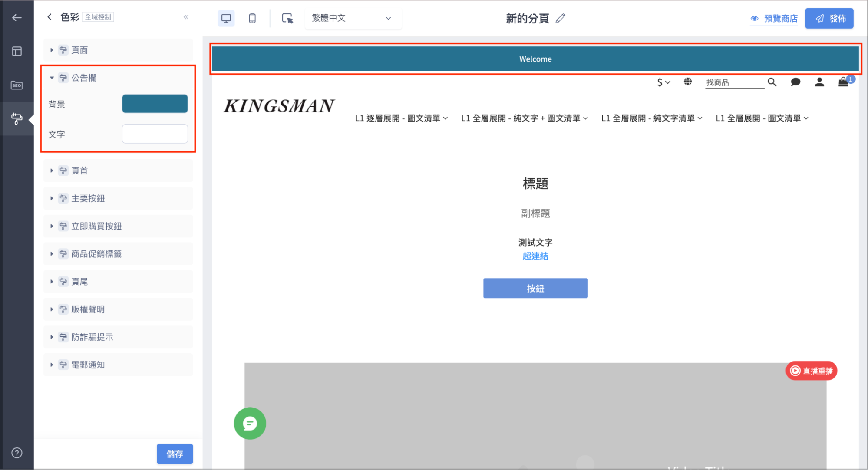Collapse the 公告欄 color section
Screen dimensions: 868x470
click(118, 78)
